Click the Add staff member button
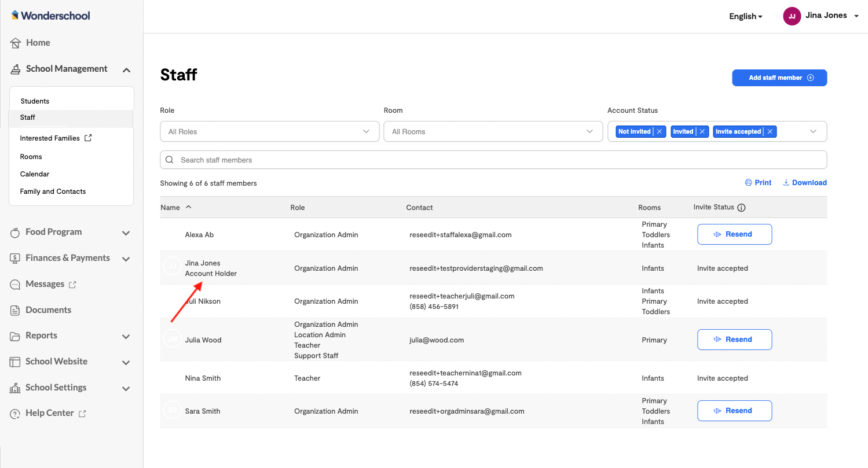This screenshot has width=868, height=468. 779,78
